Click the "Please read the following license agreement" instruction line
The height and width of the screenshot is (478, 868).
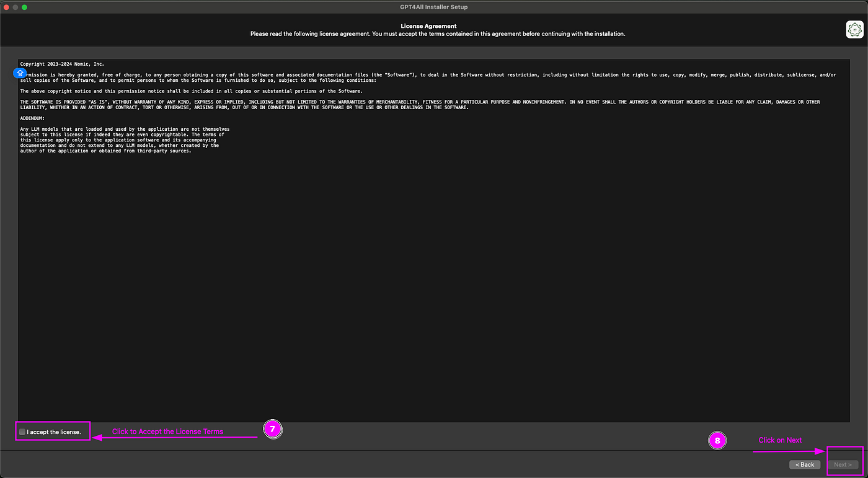click(438, 33)
